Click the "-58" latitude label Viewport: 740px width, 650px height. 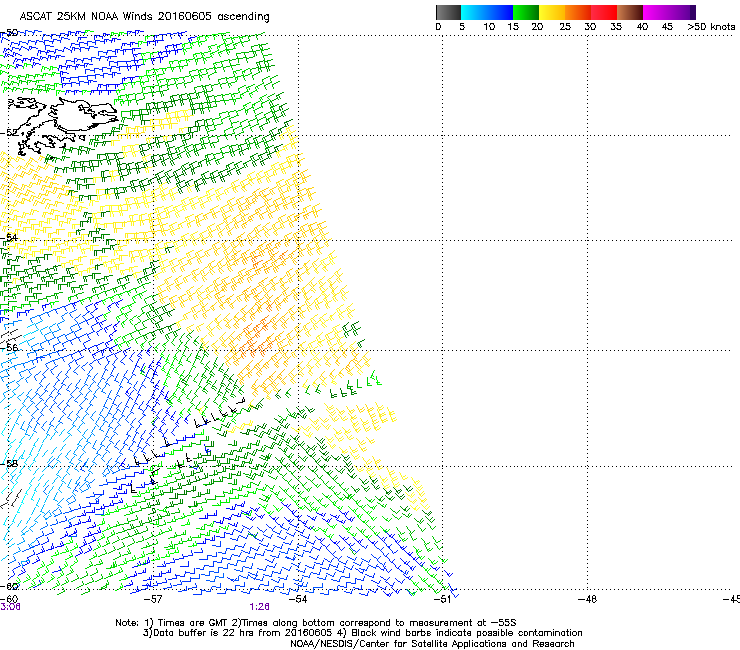pyautogui.click(x=9, y=463)
